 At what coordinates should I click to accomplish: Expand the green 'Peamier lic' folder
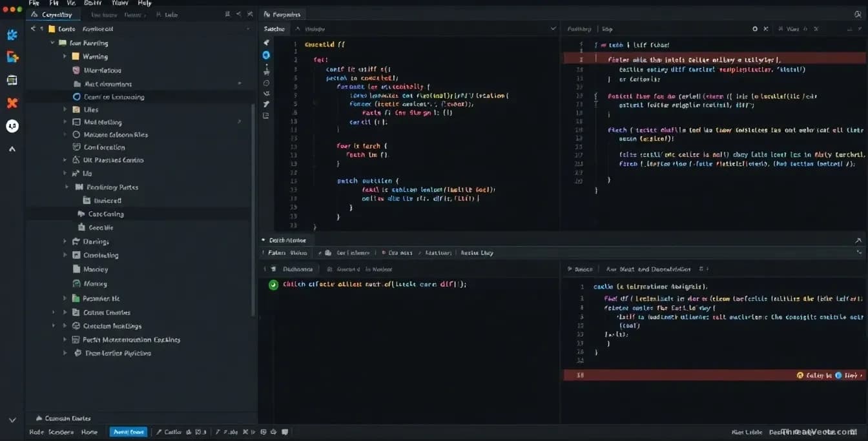pyautogui.click(x=65, y=298)
